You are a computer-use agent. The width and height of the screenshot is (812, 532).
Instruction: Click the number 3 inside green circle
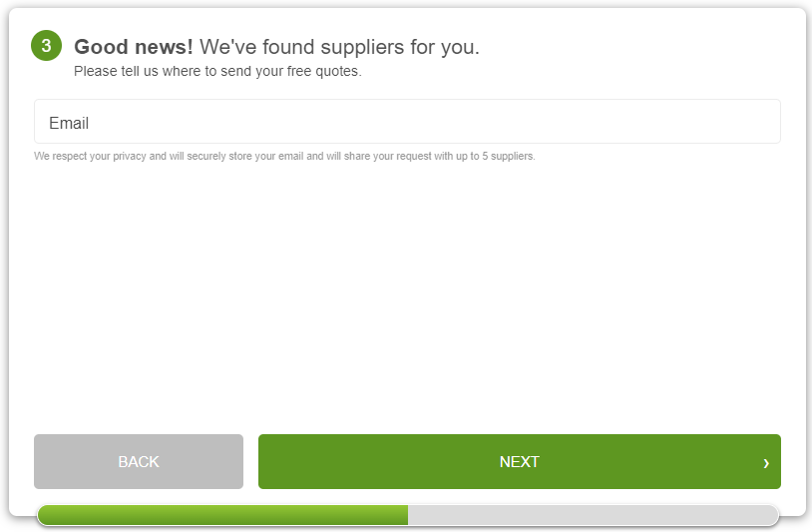pos(46,46)
